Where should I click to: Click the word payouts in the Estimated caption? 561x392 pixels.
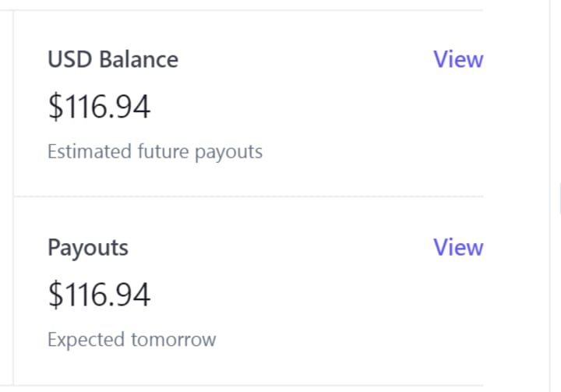[228, 151]
